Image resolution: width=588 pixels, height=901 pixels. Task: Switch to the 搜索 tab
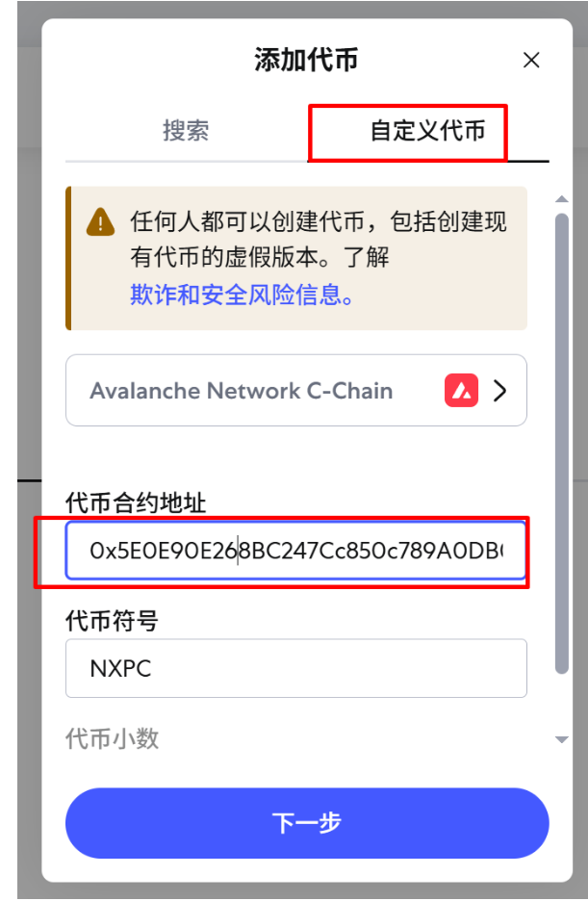point(186,131)
